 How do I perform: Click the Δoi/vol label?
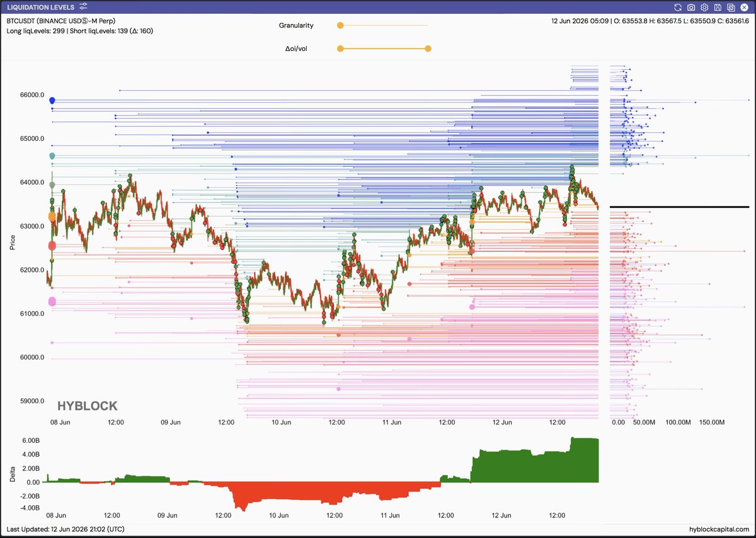[295, 49]
